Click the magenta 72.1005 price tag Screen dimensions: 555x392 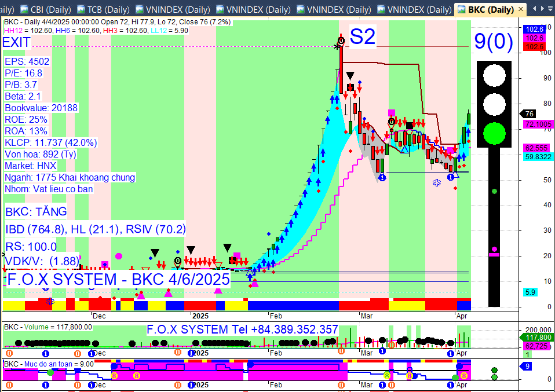(538, 124)
